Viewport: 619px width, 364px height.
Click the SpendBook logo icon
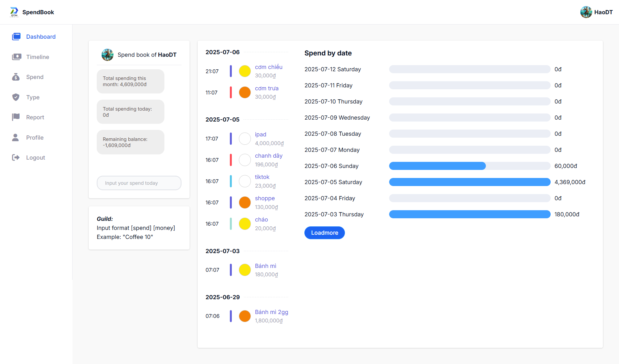14,12
